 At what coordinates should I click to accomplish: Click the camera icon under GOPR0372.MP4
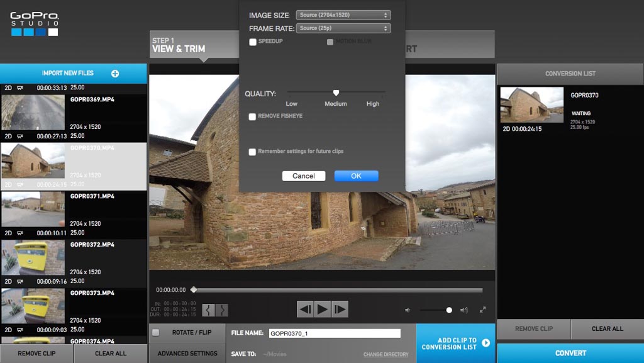20,281
